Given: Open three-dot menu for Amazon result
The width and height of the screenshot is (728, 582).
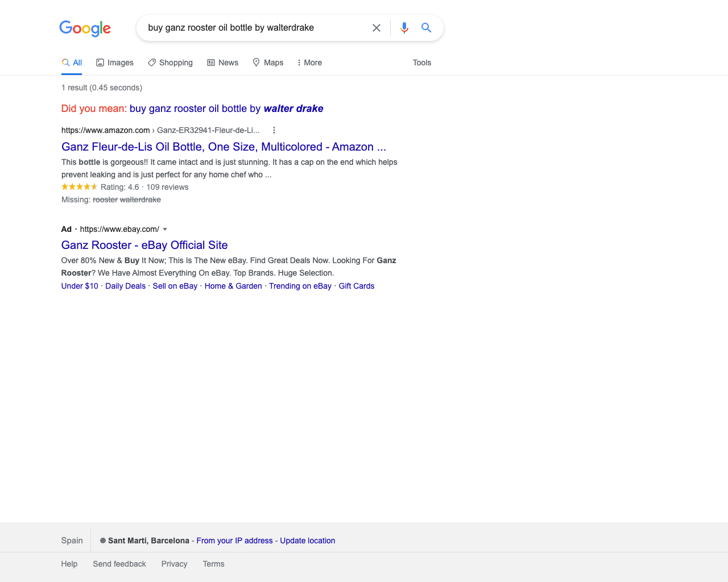Looking at the screenshot, I should (274, 130).
